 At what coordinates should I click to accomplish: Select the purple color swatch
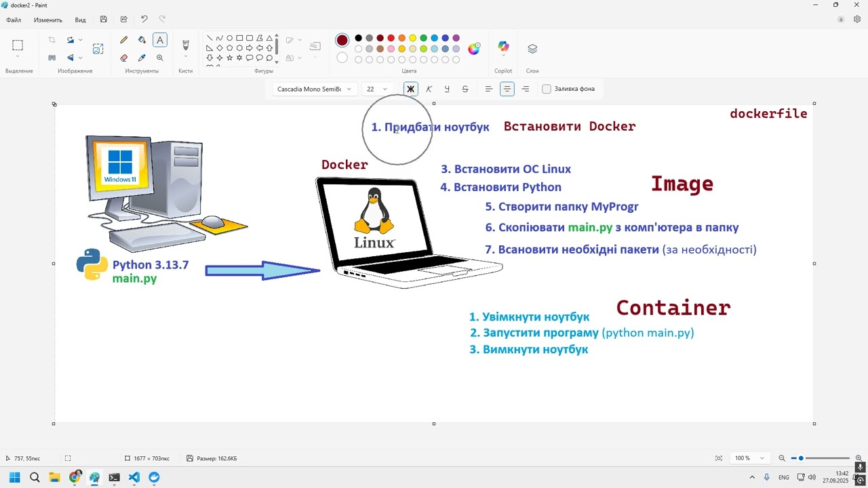point(456,38)
